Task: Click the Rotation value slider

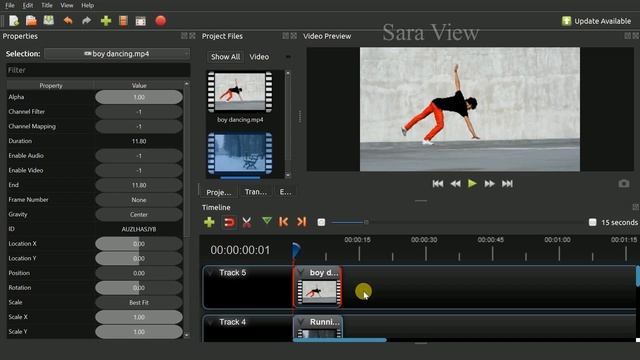Action: click(x=139, y=288)
